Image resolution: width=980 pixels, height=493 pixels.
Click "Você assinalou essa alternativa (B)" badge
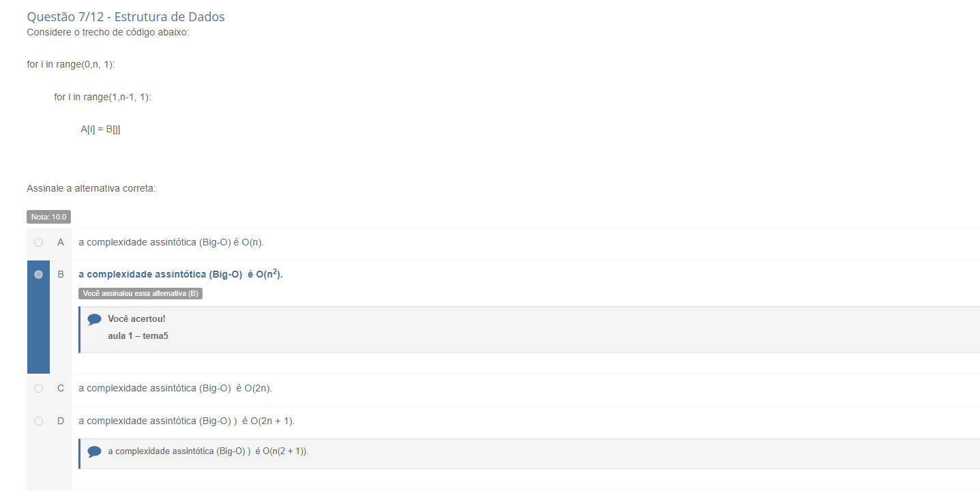click(x=140, y=293)
